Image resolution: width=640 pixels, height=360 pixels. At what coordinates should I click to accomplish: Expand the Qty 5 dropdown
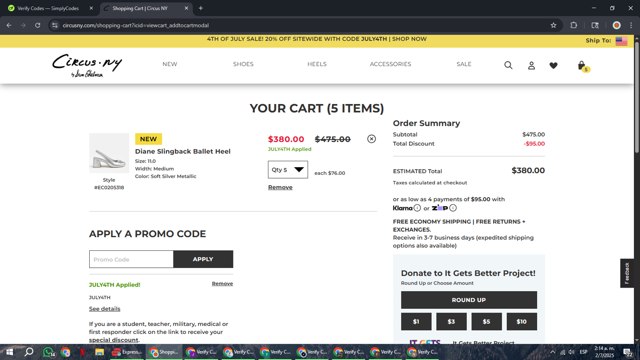288,169
